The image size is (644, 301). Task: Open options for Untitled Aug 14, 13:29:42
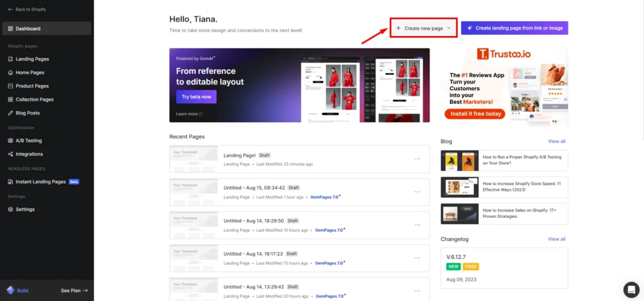418,291
